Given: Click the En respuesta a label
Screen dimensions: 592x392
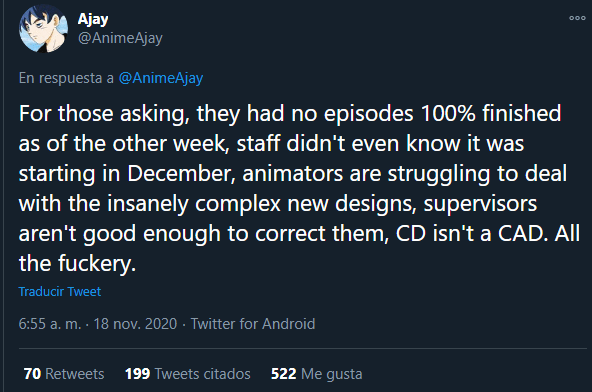Looking at the screenshot, I should point(66,78).
